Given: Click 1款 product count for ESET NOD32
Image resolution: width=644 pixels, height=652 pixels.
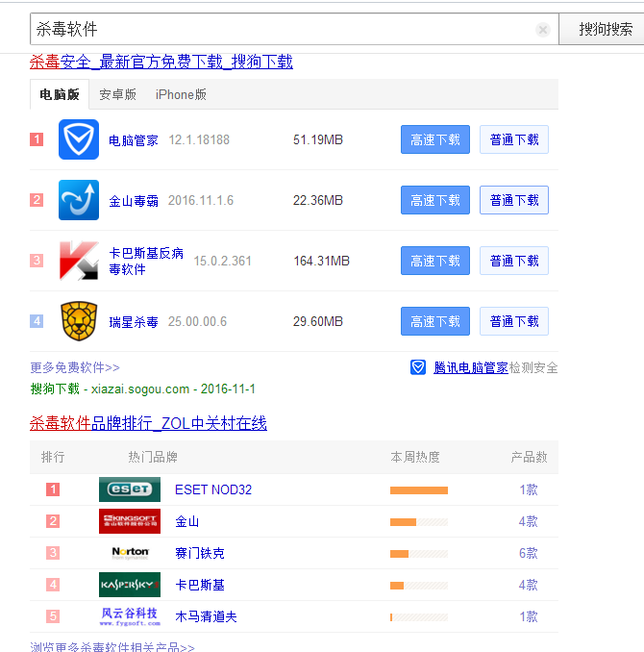Looking at the screenshot, I should (x=529, y=489).
